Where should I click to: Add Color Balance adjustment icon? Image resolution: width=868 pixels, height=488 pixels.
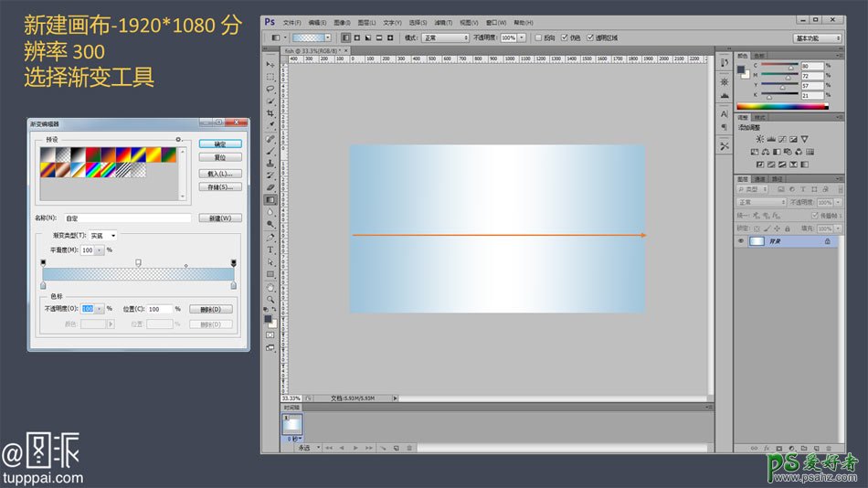pos(766,152)
